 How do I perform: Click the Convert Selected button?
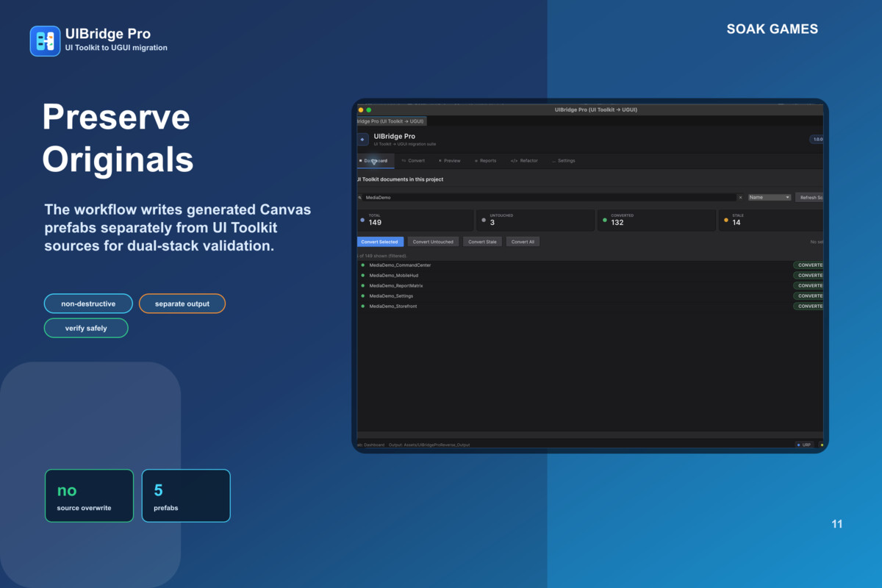click(x=380, y=242)
